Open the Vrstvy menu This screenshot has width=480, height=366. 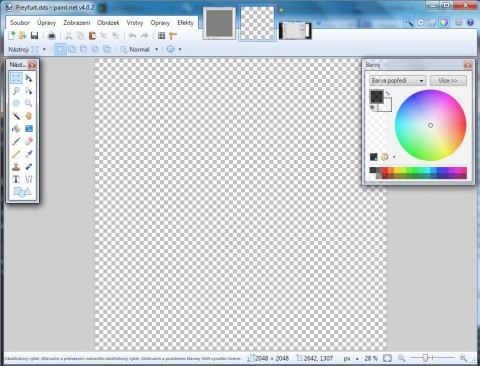click(x=135, y=23)
